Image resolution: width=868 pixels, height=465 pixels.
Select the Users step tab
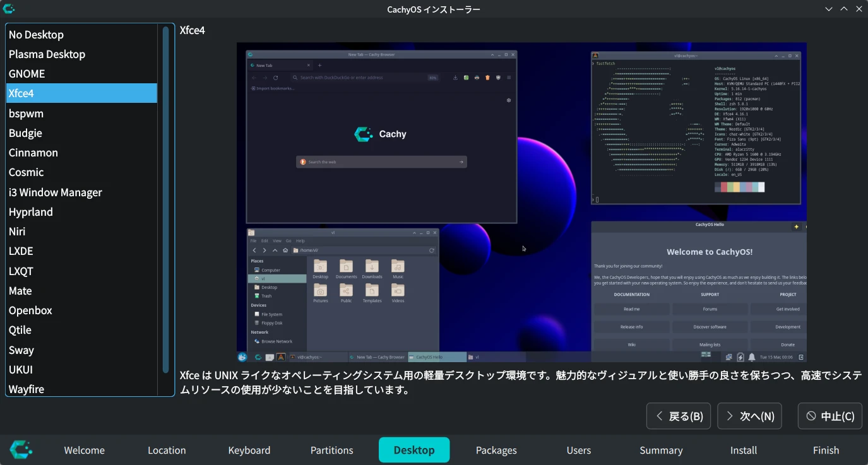[x=578, y=450]
